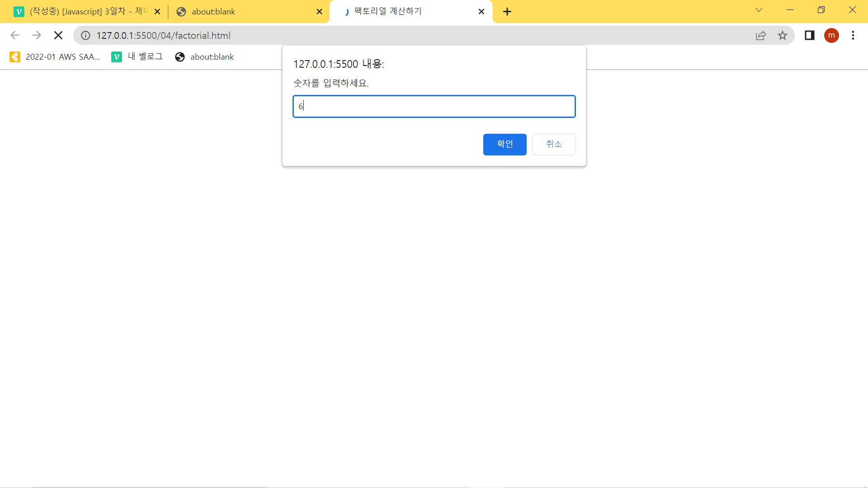Click the number prompt input field
This screenshot has width=868, height=488.
pos(434,107)
